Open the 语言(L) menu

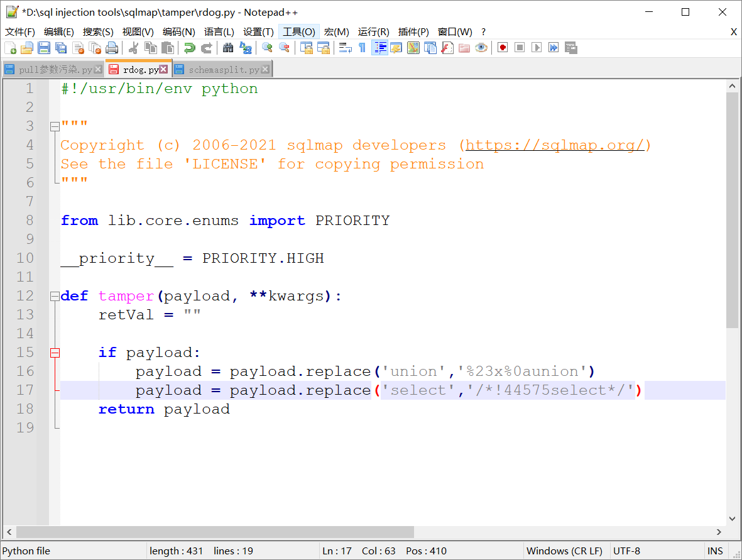(219, 31)
